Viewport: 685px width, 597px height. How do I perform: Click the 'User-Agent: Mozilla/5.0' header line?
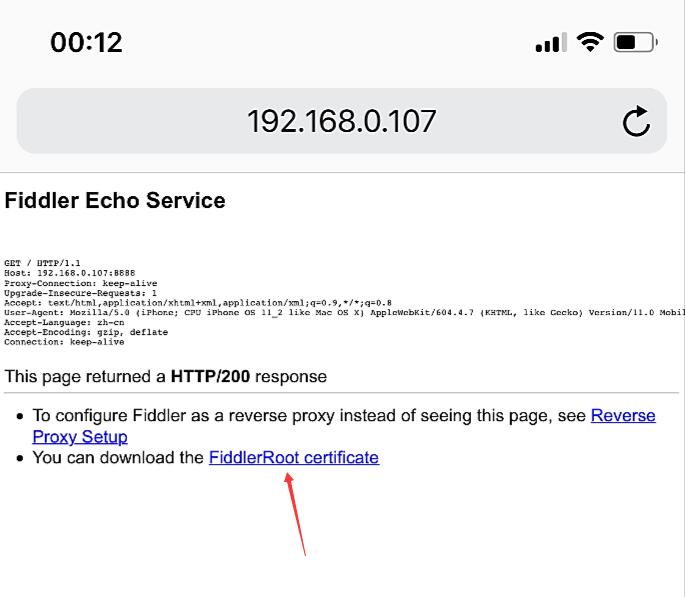tap(344, 313)
